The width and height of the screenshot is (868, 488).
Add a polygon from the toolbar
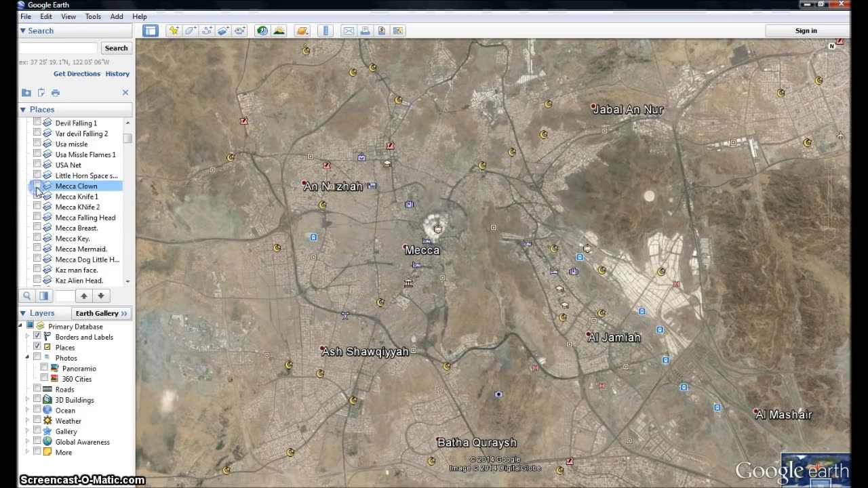pos(191,30)
